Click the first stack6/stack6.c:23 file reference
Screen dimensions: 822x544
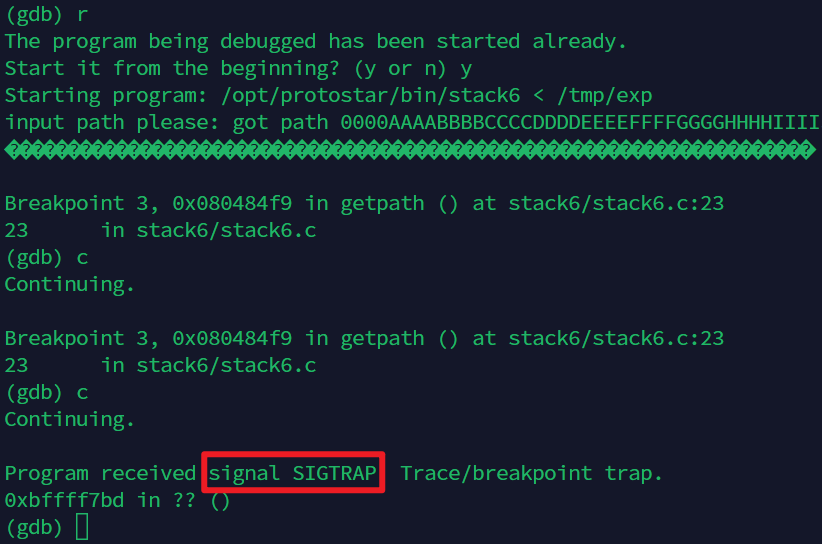[x=616, y=203]
